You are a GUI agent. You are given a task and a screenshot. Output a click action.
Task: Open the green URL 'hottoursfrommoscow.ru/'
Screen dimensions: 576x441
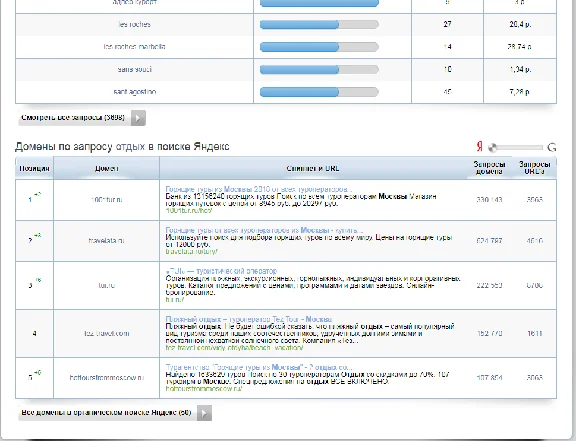click(204, 388)
